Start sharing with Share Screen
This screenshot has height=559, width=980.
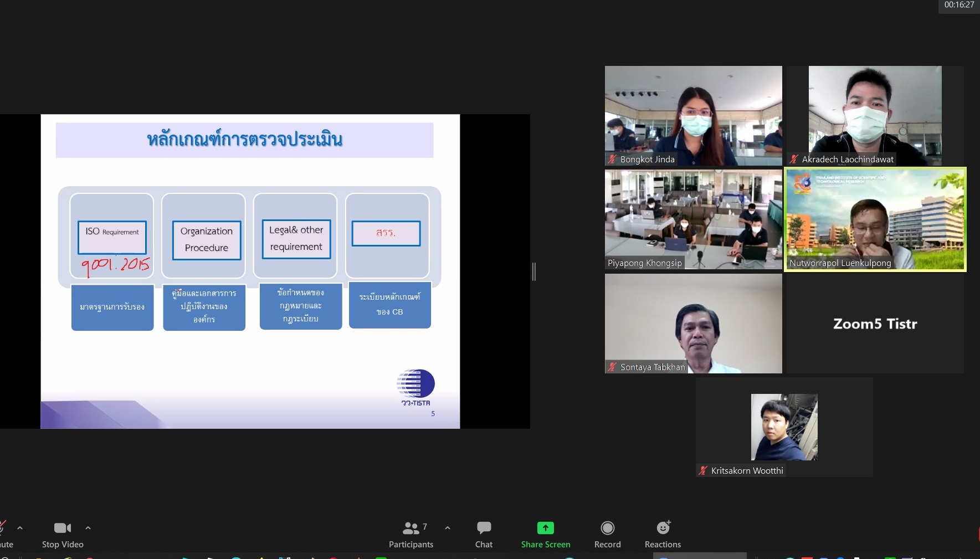point(546,535)
